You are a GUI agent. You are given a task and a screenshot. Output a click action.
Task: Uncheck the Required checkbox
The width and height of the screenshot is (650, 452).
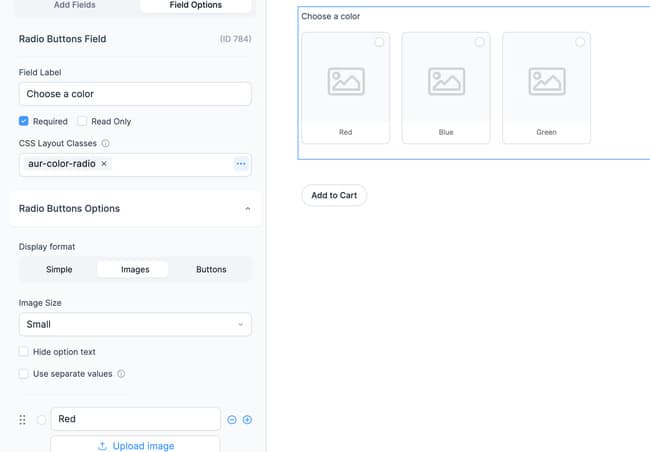24,121
